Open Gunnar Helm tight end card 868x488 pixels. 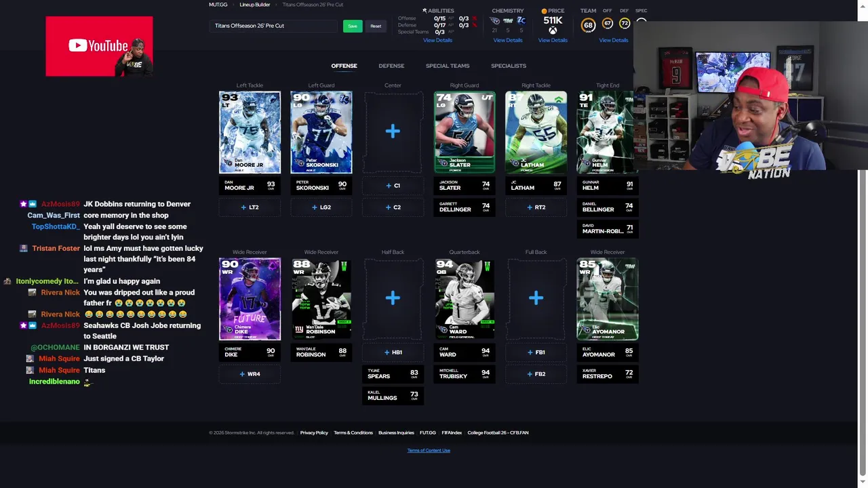point(607,132)
